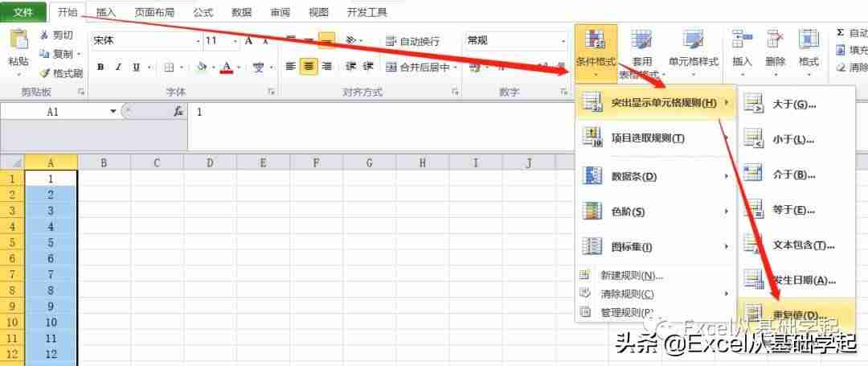Switch to the 插入 ribbon tab
The image size is (868, 366).
(x=106, y=12)
